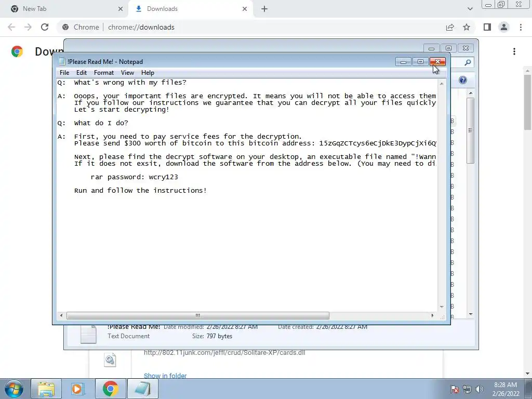532x399 pixels.
Task: Open the Chrome profile avatar
Action: tap(504, 27)
